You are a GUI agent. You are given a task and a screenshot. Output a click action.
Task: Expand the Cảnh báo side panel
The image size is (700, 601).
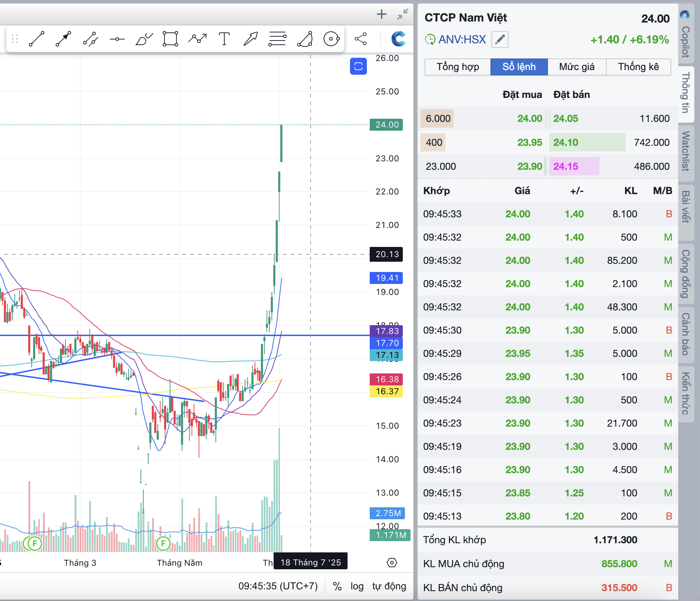click(685, 334)
